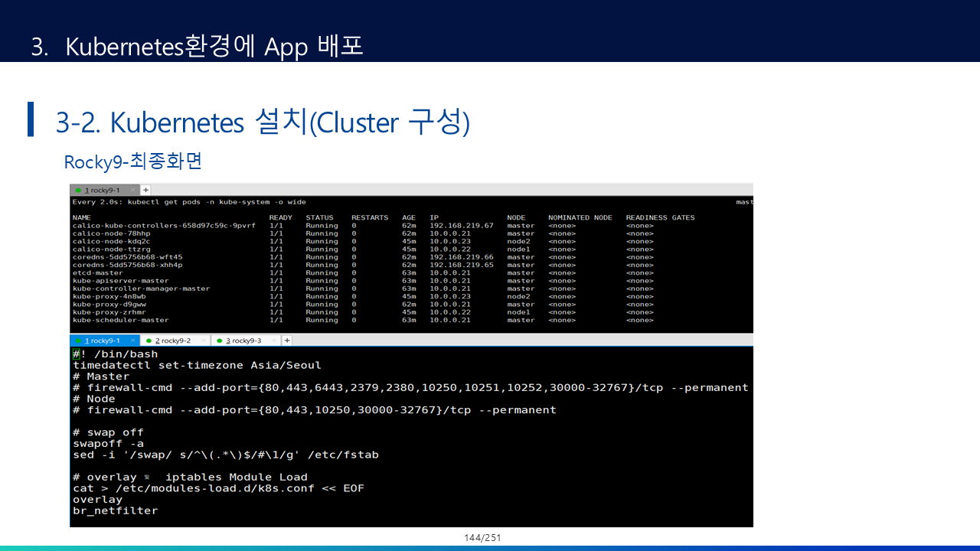Screen dimensions: 980x551
Task: Click the IP address 192.168.219.67
Action: tap(462, 226)
